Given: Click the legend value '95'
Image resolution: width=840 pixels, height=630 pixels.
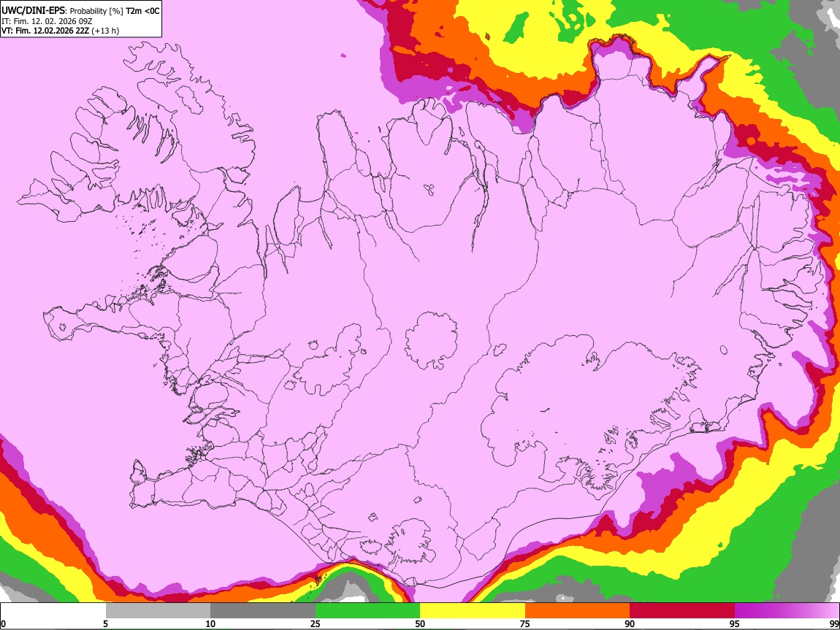Looking at the screenshot, I should point(735,623).
